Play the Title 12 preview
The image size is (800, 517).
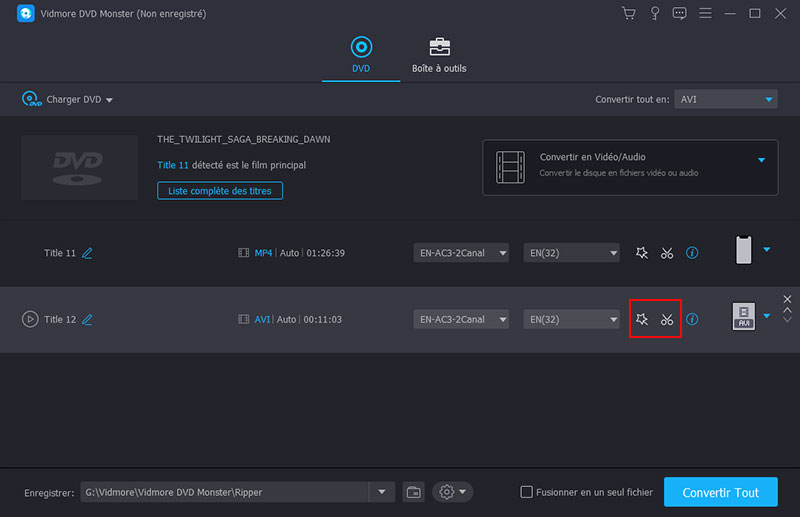click(x=30, y=319)
